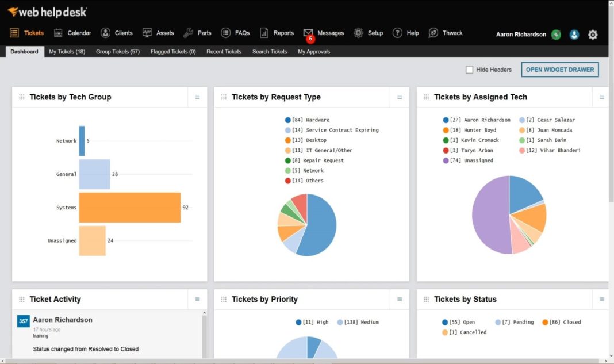The width and height of the screenshot is (614, 364).
Task: View the FAQs section
Action: click(241, 33)
